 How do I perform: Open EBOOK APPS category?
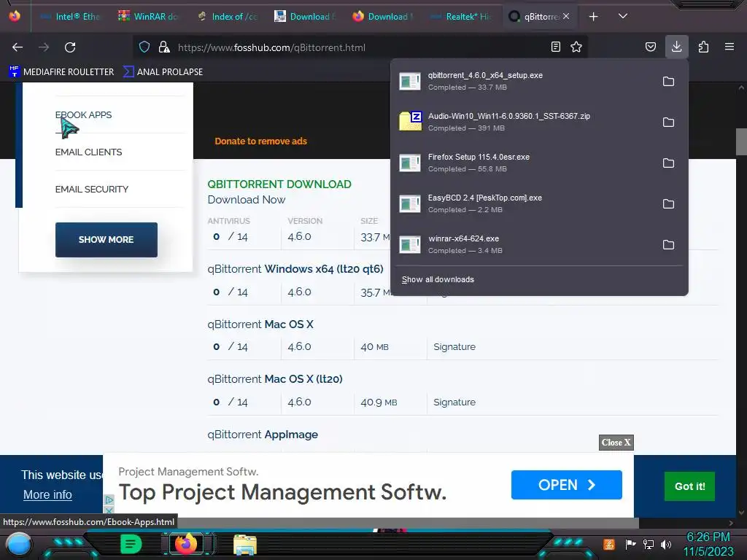click(x=83, y=114)
